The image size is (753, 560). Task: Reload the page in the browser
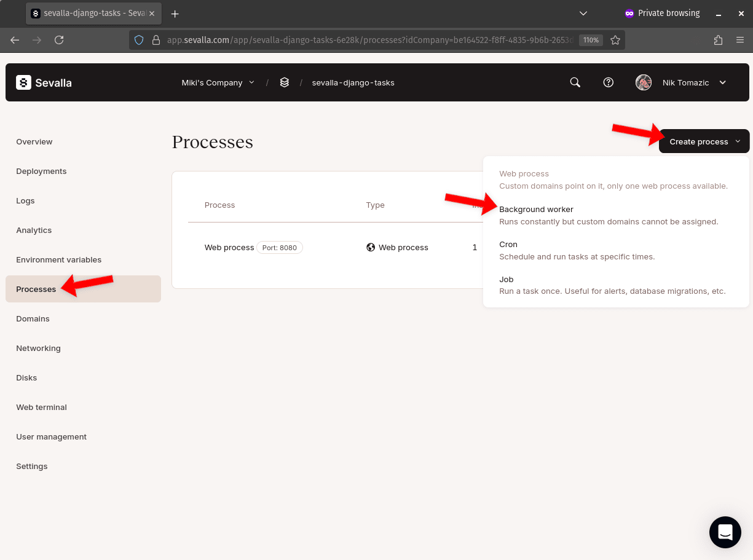pyautogui.click(x=59, y=40)
